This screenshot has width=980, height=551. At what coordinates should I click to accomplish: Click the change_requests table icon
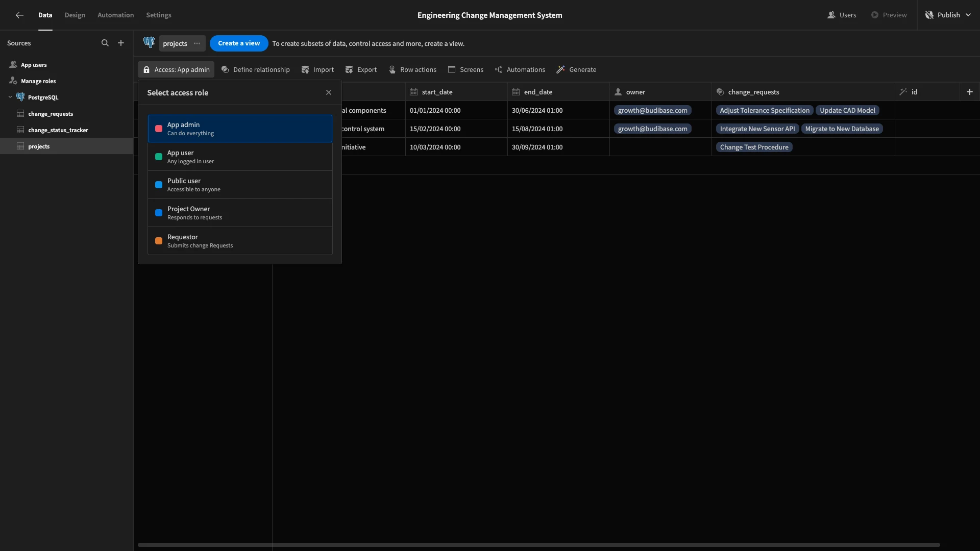coord(20,114)
